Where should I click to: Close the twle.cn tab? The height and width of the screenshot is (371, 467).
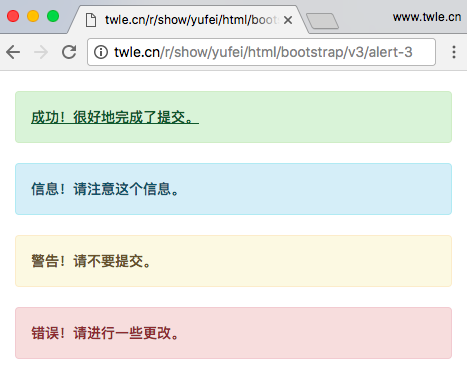click(288, 20)
